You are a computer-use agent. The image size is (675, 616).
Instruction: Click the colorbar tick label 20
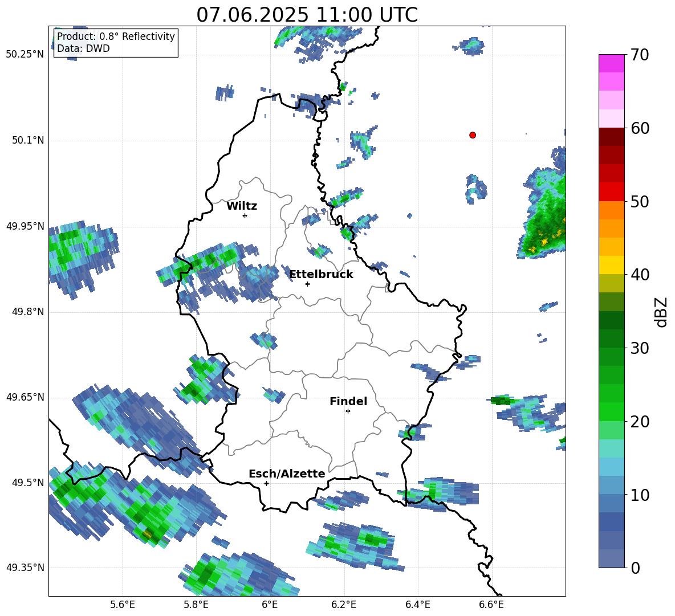pyautogui.click(x=640, y=422)
